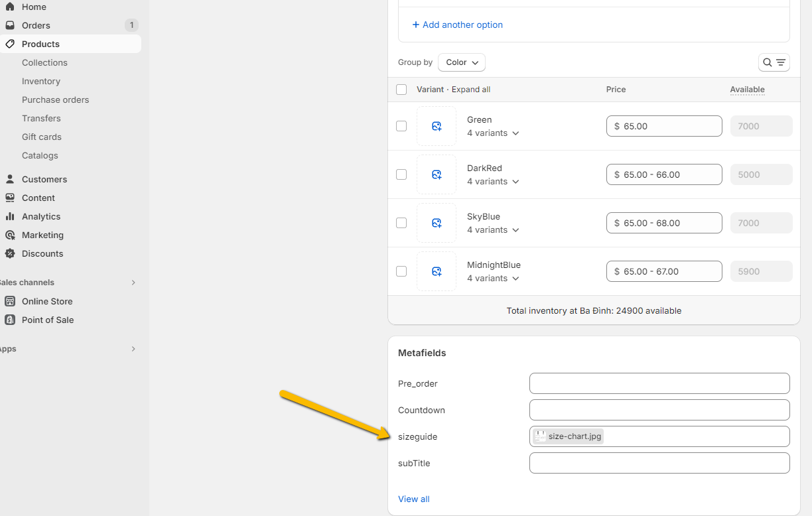Open the variant search and filter button
Image resolution: width=812 pixels, height=516 pixels.
pos(774,62)
